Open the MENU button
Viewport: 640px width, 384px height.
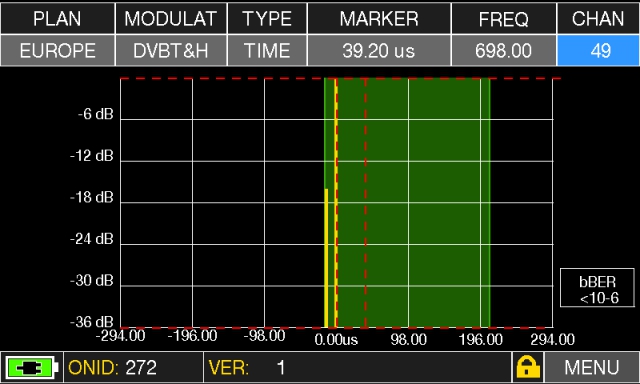(591, 367)
